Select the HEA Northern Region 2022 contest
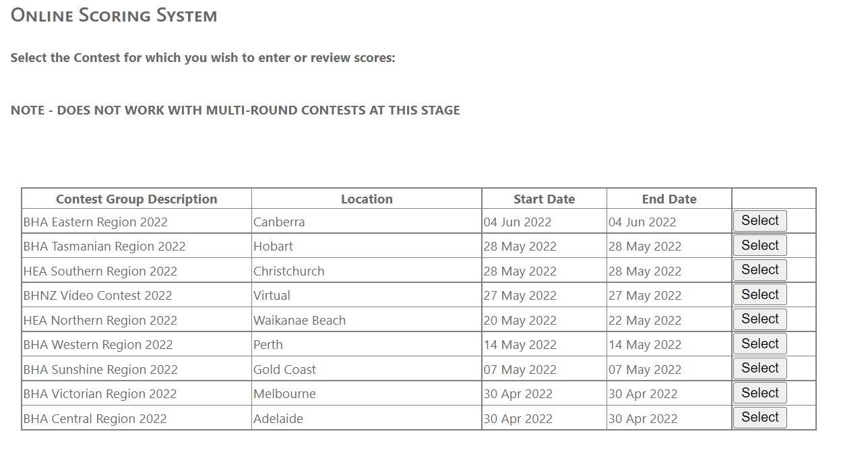This screenshot has width=868, height=450. point(759,319)
